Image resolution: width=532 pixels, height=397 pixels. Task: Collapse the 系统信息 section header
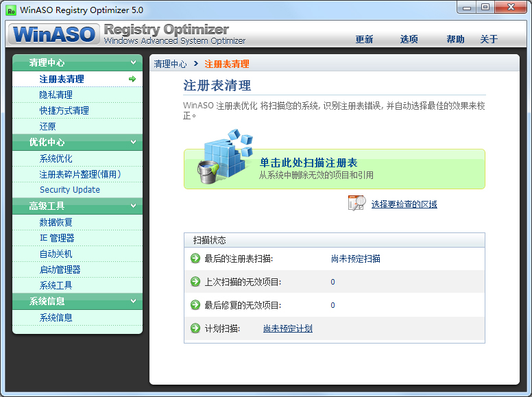click(x=132, y=301)
